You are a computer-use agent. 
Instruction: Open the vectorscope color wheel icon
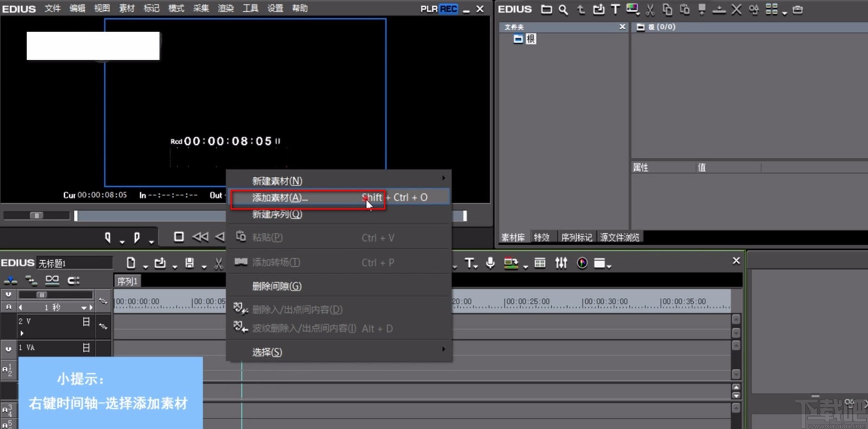[582, 263]
